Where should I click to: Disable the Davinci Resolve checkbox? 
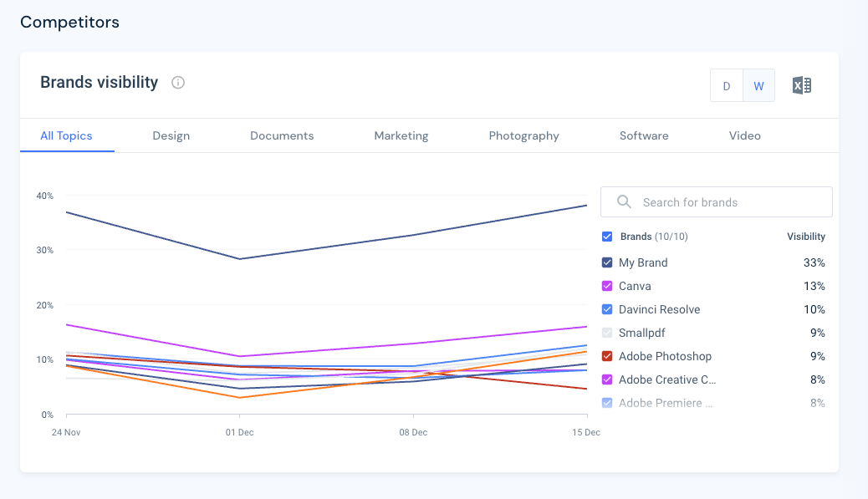[607, 309]
